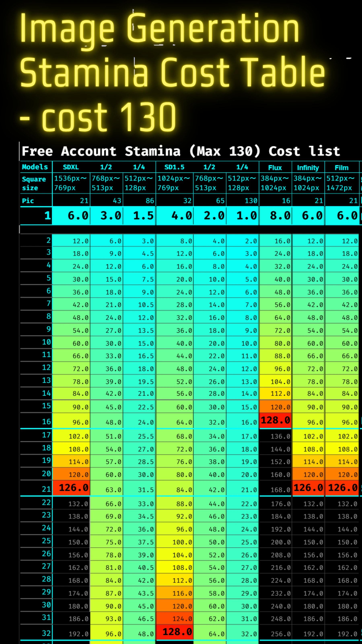Click the "51.0" value in row 17
Image resolution: width=362 pixels, height=644 pixels.
(113, 437)
